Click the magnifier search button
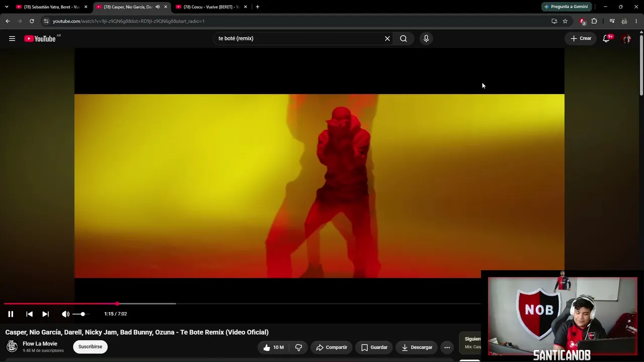The height and width of the screenshot is (362, 644). pos(404,38)
